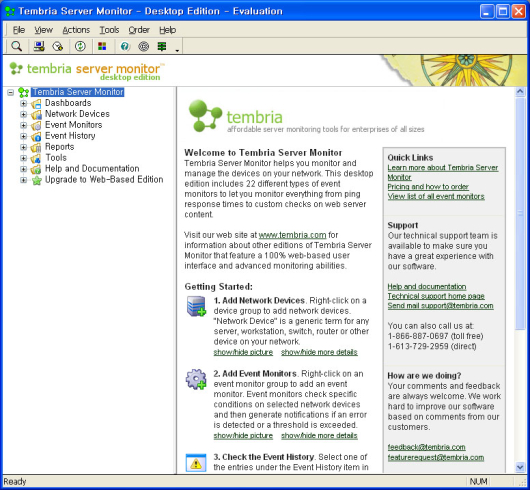Click the Network Devices folder icon
Screen dimensions: 530x490
[36, 115]
